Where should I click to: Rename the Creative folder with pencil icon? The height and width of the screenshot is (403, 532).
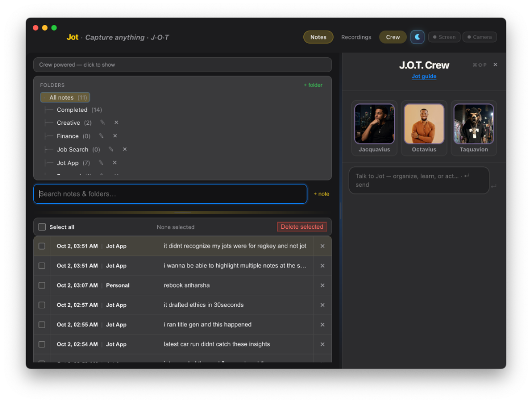point(102,122)
